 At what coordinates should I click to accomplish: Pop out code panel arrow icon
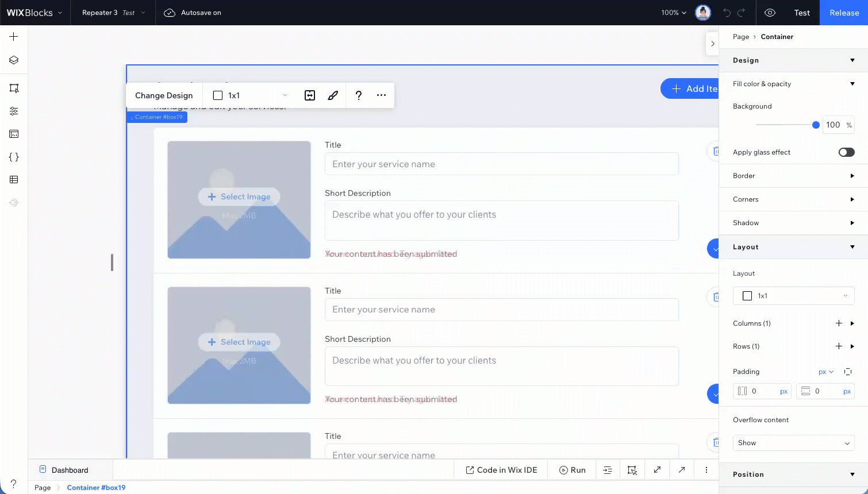(682, 470)
